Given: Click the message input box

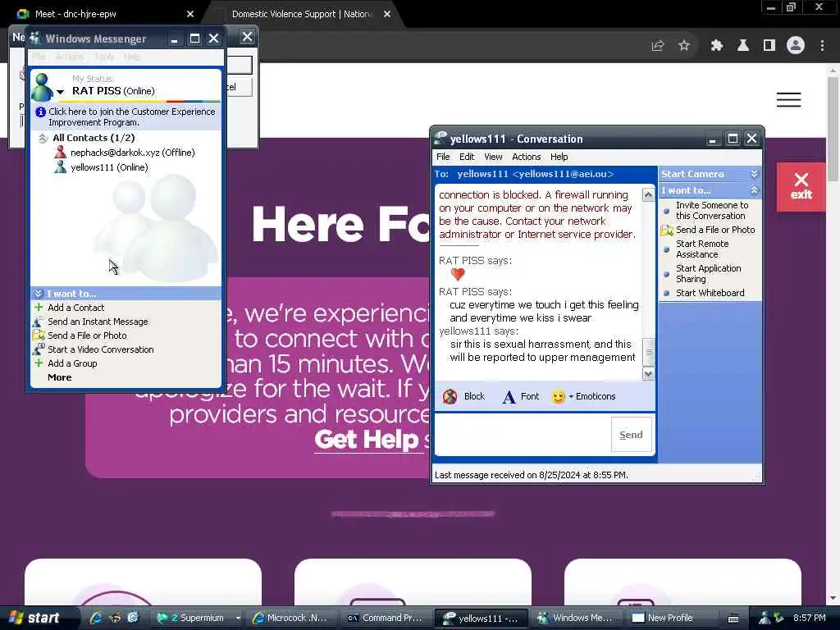Looking at the screenshot, I should tap(523, 435).
